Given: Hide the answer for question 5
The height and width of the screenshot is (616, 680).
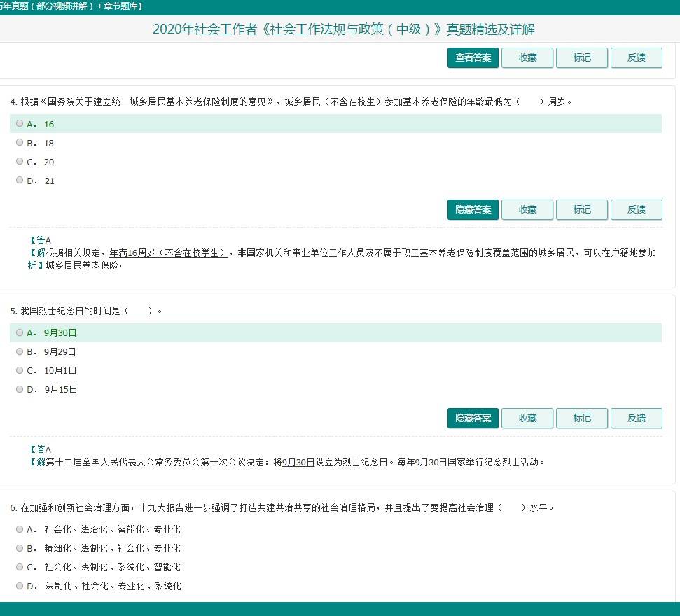Looking at the screenshot, I should [x=473, y=418].
